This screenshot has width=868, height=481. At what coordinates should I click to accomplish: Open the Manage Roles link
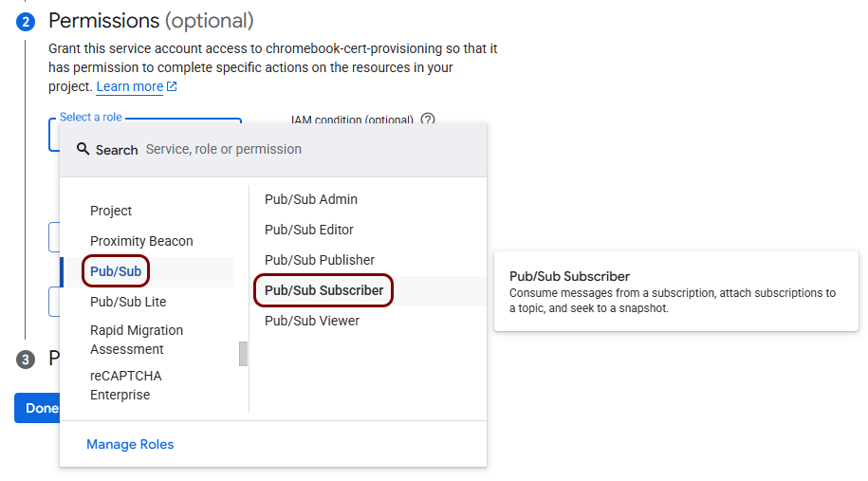click(130, 444)
